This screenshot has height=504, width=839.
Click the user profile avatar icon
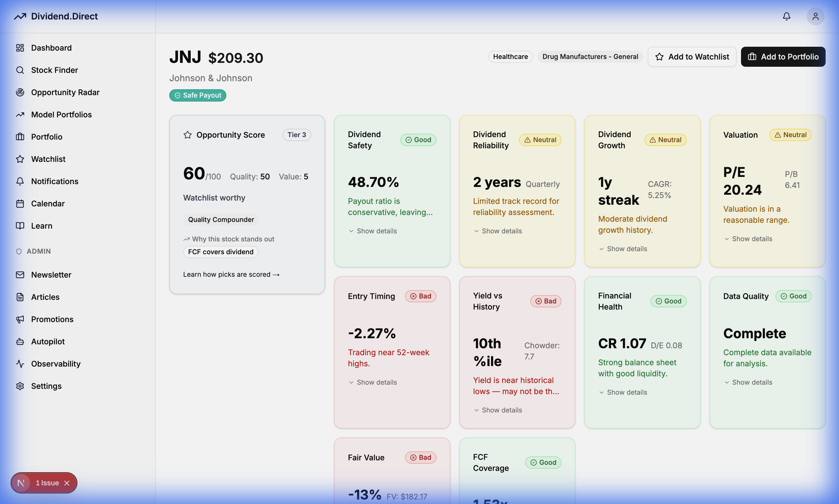[x=816, y=16]
